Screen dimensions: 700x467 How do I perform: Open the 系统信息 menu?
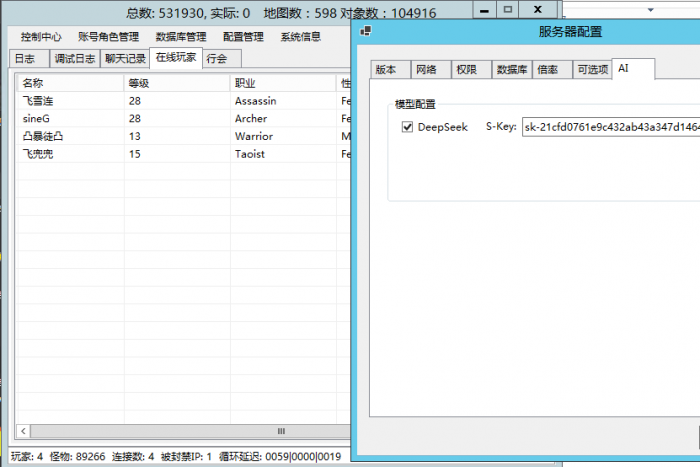pos(300,37)
